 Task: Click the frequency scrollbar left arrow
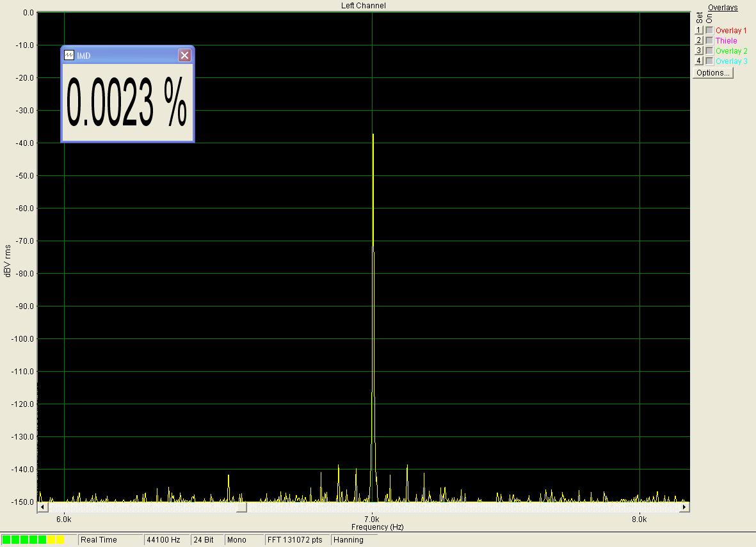point(42,507)
